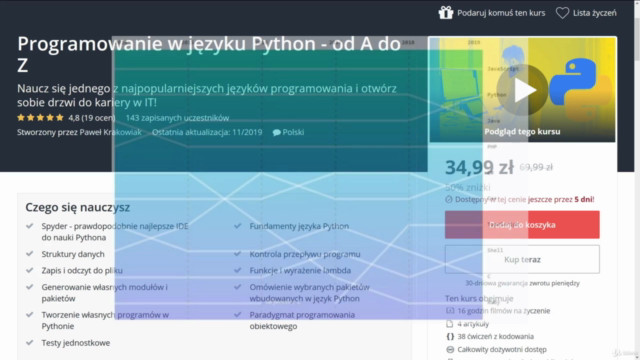Click 143 zapisanych uczestników text
This screenshot has width=640, height=360.
pos(177,118)
